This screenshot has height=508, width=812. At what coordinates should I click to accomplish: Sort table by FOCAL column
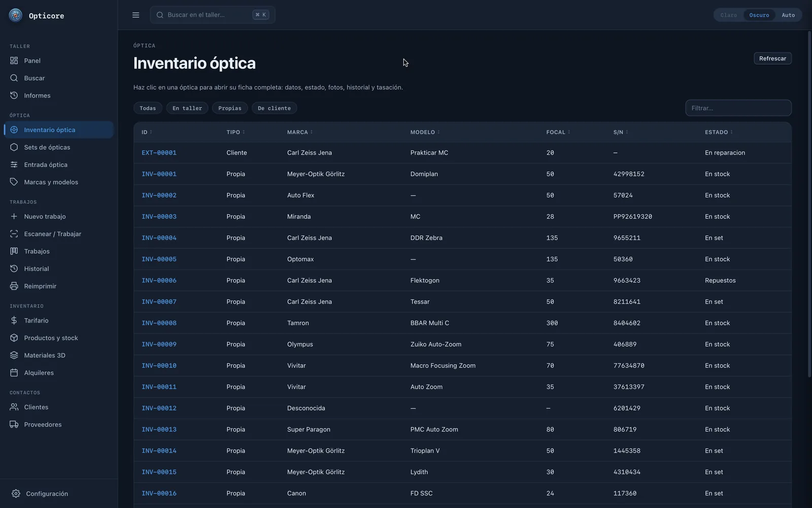pos(558,132)
